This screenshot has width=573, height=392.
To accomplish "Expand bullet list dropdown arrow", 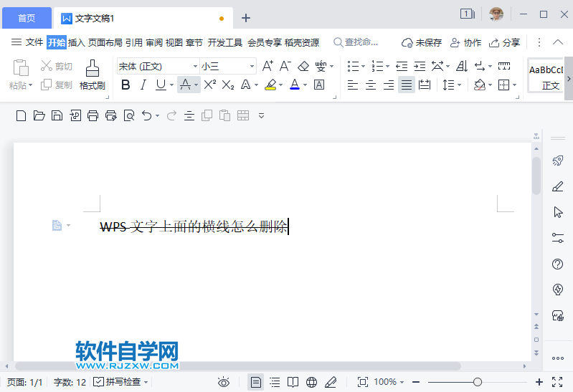I will pos(364,66).
